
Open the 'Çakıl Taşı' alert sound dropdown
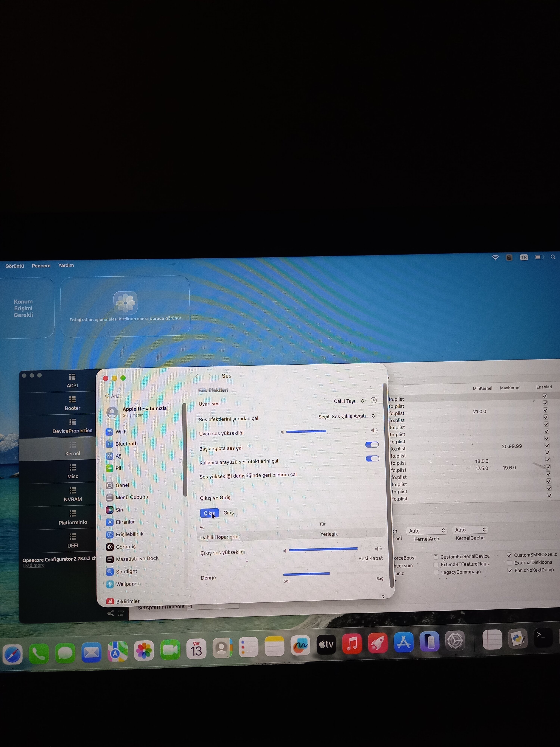pyautogui.click(x=349, y=401)
